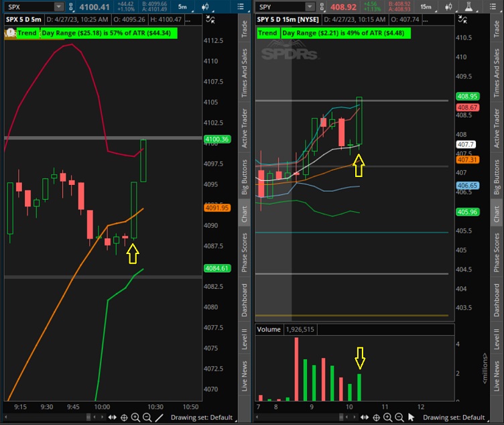This screenshot has width=504, height=425.
Task: Open Drawing set: Default menu on SPX chart
Action: (x=202, y=417)
